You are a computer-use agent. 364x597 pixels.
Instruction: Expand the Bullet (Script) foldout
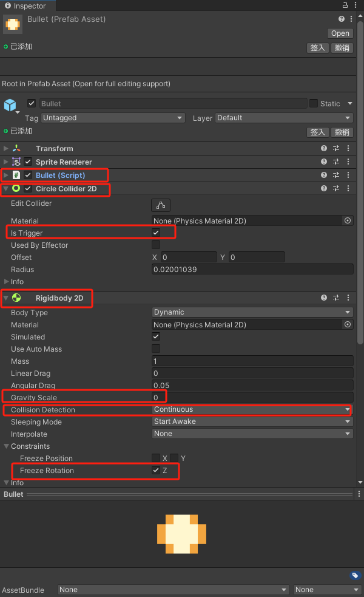[5, 175]
